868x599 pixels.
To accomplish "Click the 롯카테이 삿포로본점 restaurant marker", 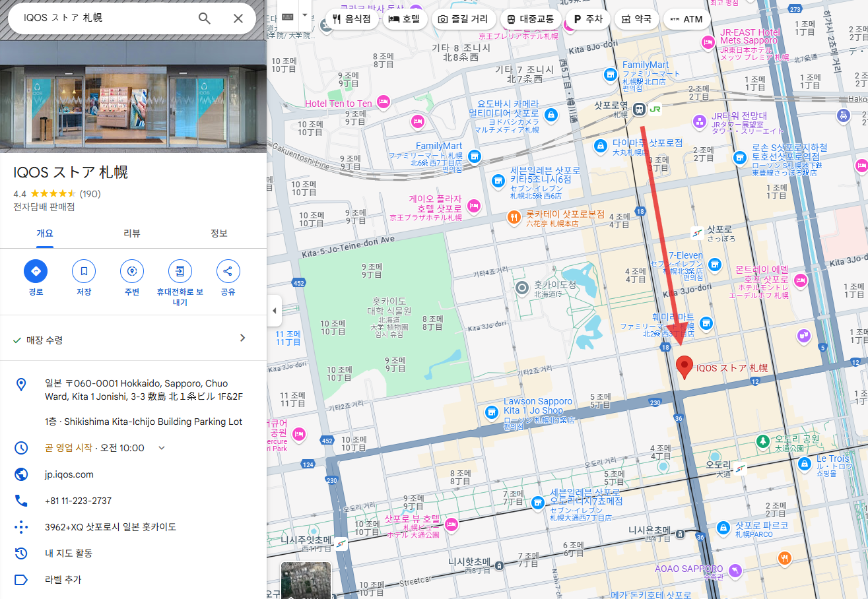I will click(514, 216).
